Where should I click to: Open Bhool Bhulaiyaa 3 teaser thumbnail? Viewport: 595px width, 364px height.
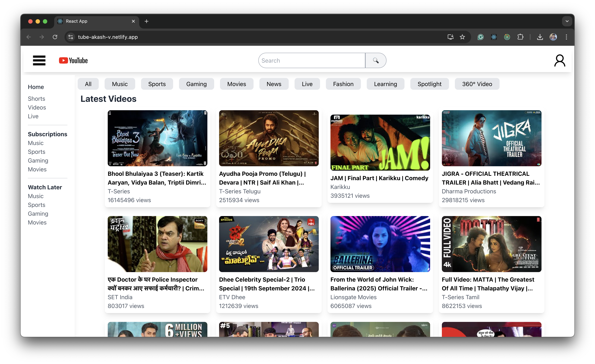[157, 138]
